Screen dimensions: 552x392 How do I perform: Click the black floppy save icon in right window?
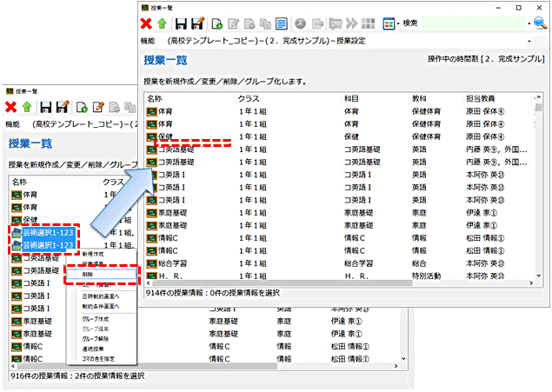coord(181,23)
